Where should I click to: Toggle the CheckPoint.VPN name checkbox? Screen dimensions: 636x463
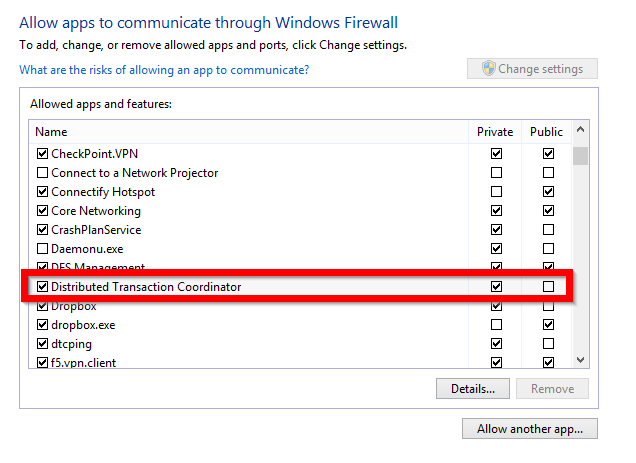pyautogui.click(x=42, y=154)
